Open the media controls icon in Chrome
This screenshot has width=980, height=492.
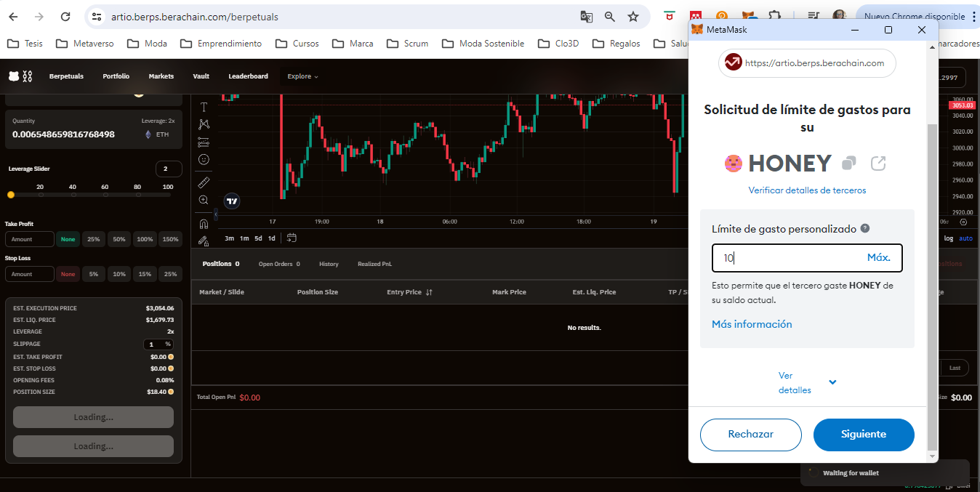[815, 16]
